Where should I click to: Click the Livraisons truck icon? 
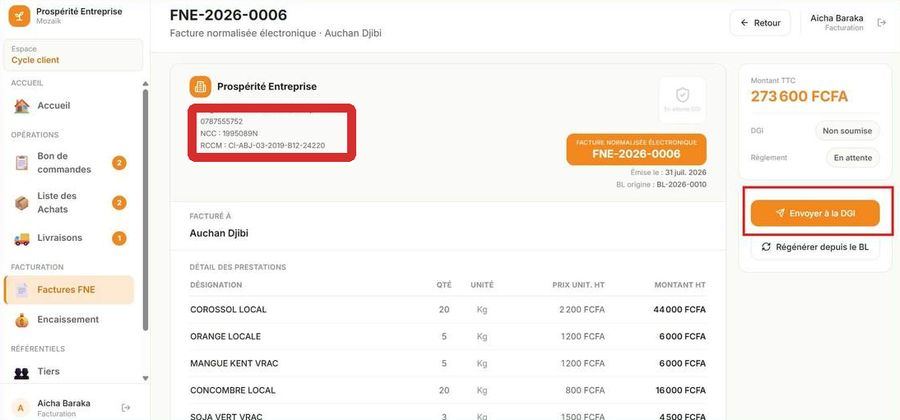coord(22,238)
